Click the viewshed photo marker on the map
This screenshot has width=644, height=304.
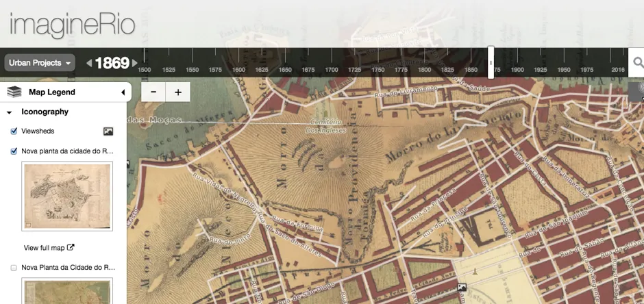click(x=462, y=287)
